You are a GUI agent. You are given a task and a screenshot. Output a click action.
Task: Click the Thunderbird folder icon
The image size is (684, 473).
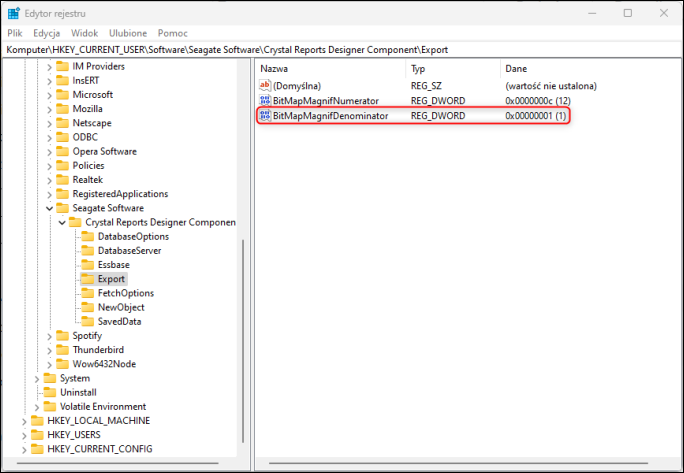coord(62,350)
